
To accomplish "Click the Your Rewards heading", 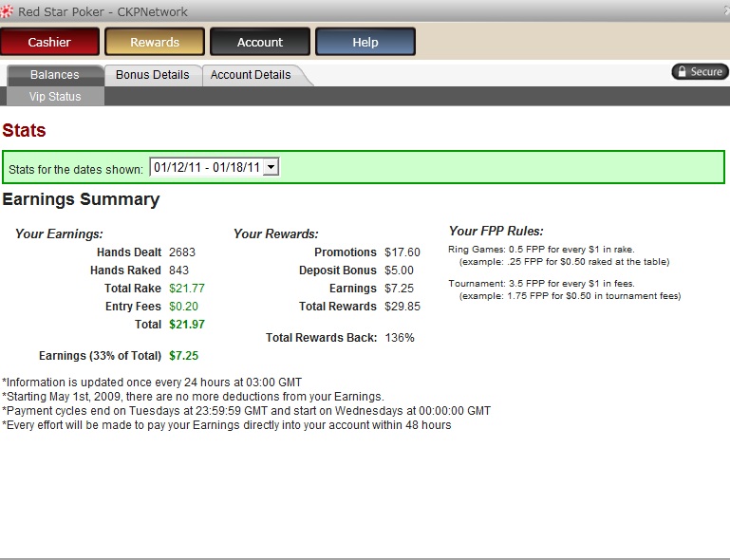I will coord(276,234).
